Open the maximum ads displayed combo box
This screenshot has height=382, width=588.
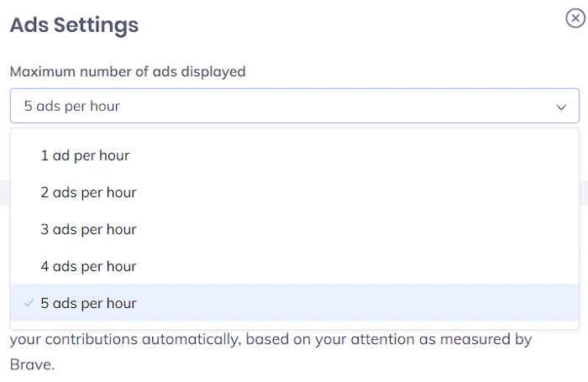pos(294,107)
